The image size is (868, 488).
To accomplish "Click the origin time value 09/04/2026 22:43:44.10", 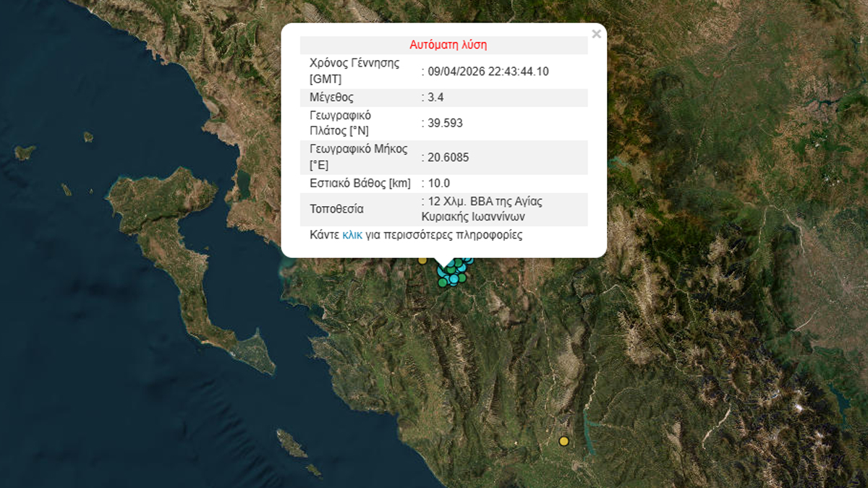I will [x=488, y=71].
